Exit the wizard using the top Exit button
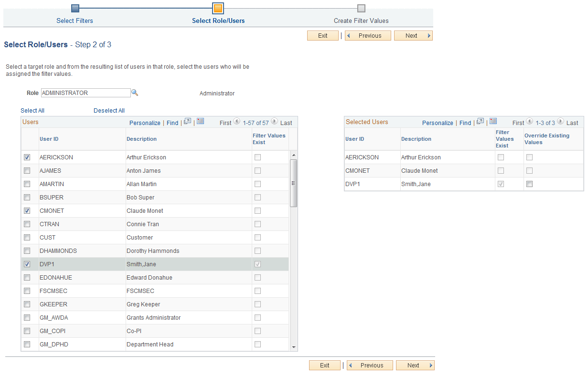Screen dimensions: 588x376 [x=323, y=35]
